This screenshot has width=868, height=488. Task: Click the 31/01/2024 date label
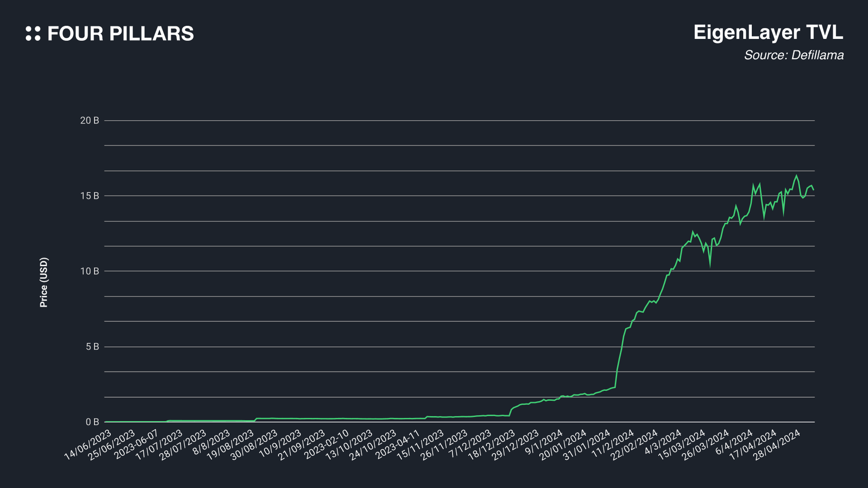point(587,445)
